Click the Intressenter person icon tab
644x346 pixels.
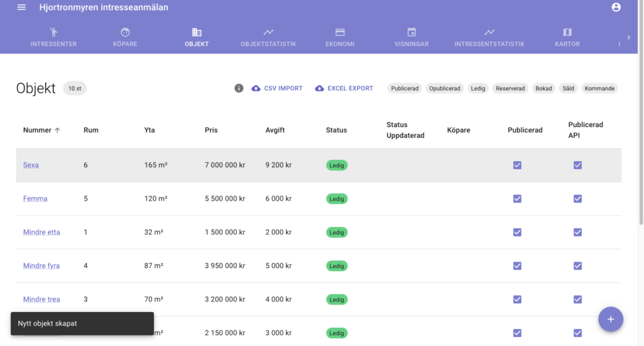click(53, 32)
